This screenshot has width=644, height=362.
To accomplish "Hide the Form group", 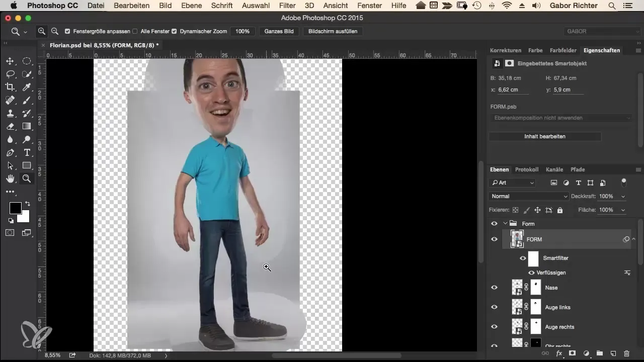I will pyautogui.click(x=494, y=224).
